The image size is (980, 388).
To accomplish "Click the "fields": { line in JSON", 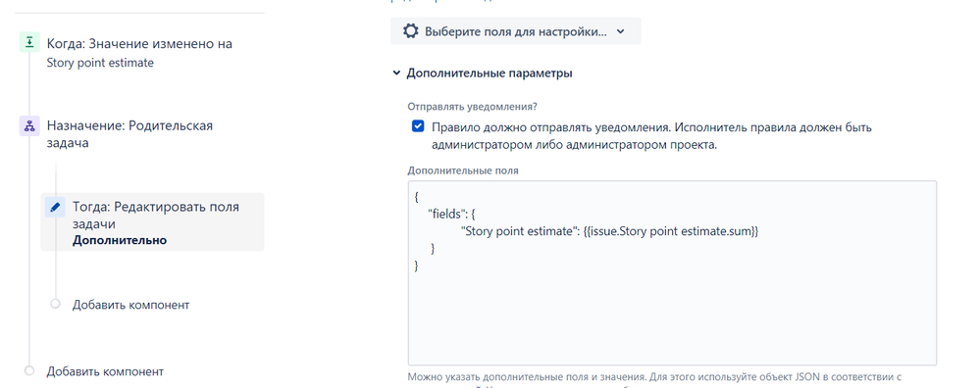I will click(452, 214).
